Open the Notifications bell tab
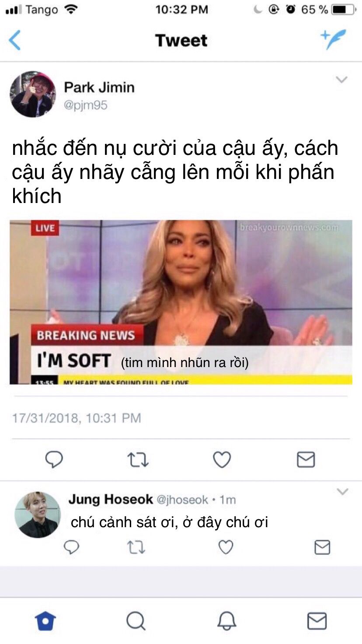The width and height of the screenshot is (362, 644). 227,620
